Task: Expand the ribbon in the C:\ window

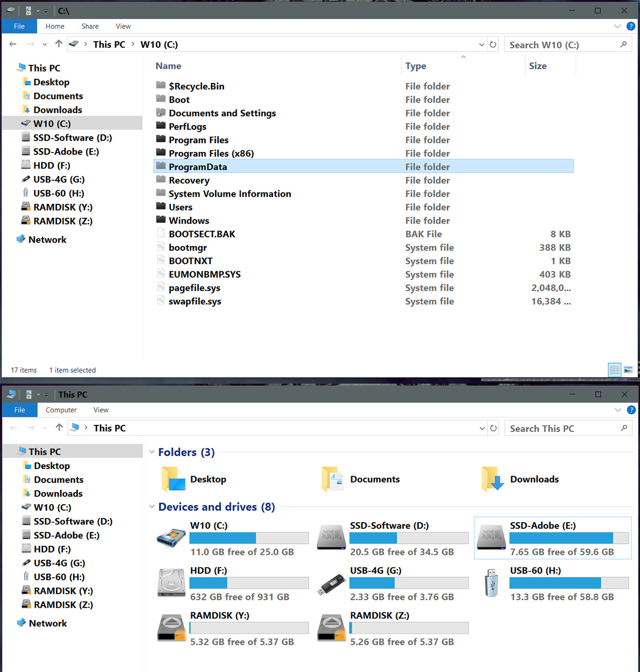Action: click(x=617, y=26)
